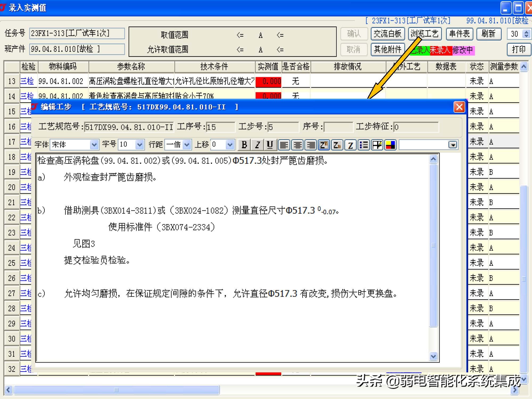
Task: Close the 编辑工步 dialog
Action: (x=459, y=107)
